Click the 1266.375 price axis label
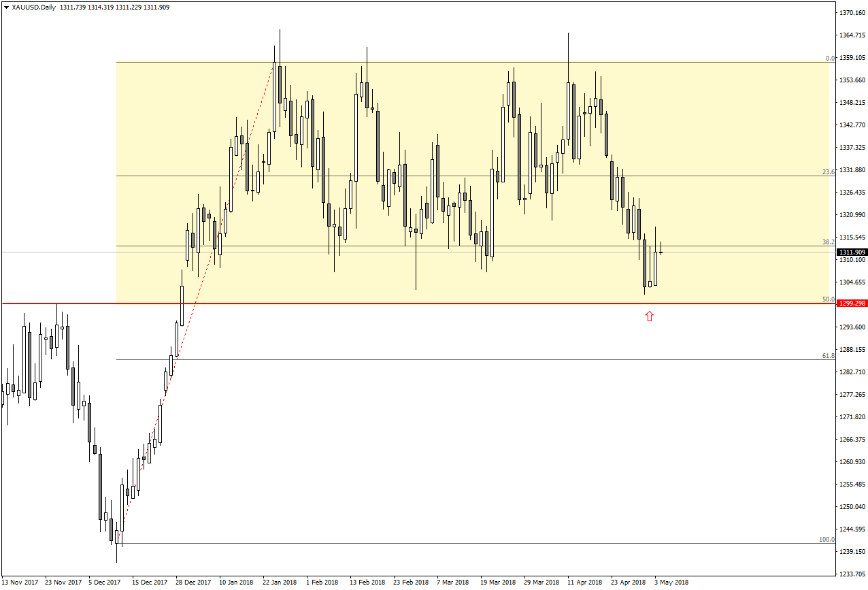The image size is (868, 590). pos(852,440)
